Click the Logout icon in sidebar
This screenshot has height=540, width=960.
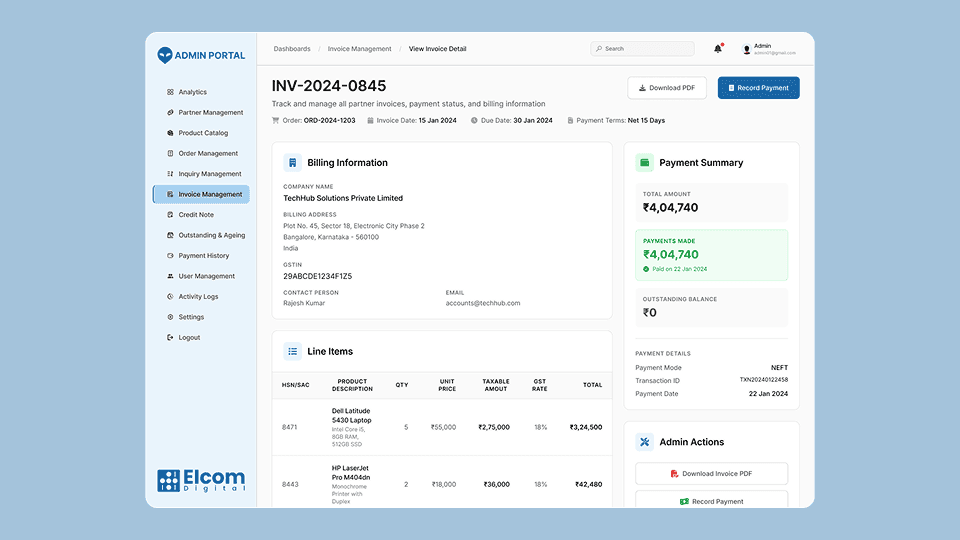tap(170, 338)
